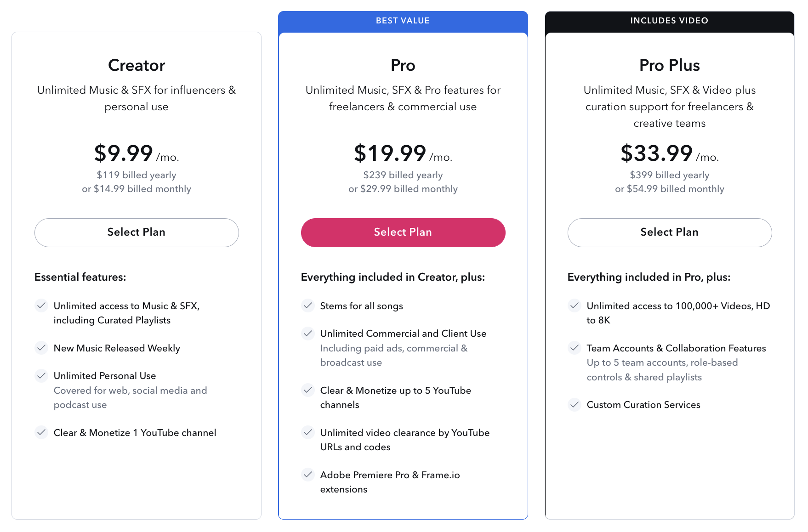This screenshot has width=808, height=532.
Task: Click the Essential features heading
Action: click(80, 277)
